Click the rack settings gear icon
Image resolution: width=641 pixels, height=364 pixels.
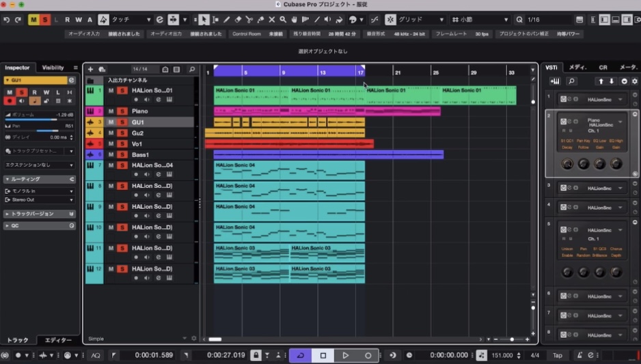[634, 81]
